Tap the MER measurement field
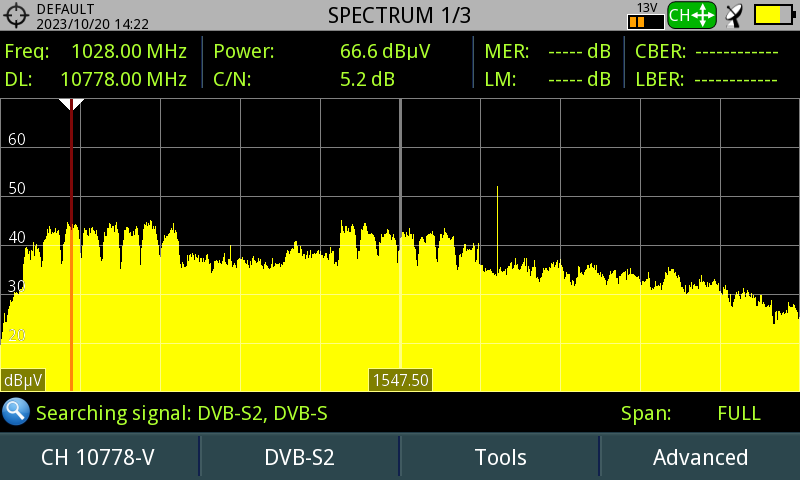 point(547,52)
